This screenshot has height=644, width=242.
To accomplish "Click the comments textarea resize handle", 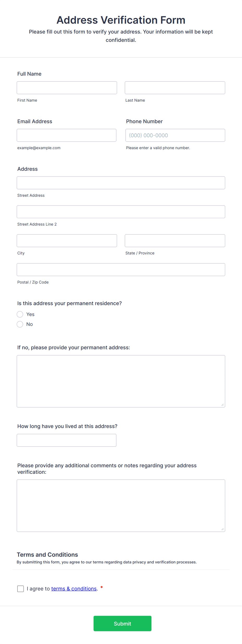I will click(223, 529).
